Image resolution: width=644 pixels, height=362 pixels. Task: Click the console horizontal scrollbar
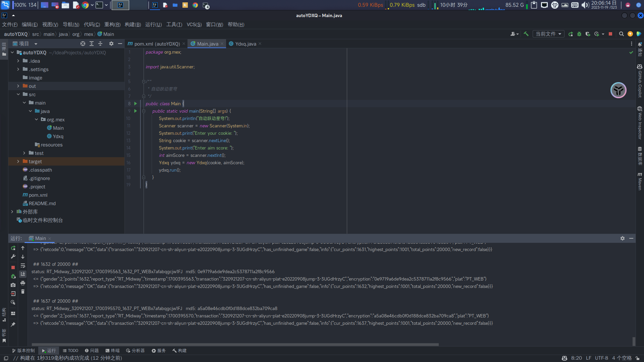[x=235, y=344]
